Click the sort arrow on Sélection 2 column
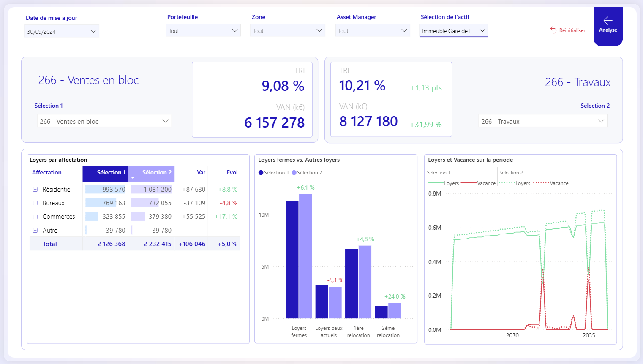This screenshot has height=364, width=643. (x=133, y=178)
